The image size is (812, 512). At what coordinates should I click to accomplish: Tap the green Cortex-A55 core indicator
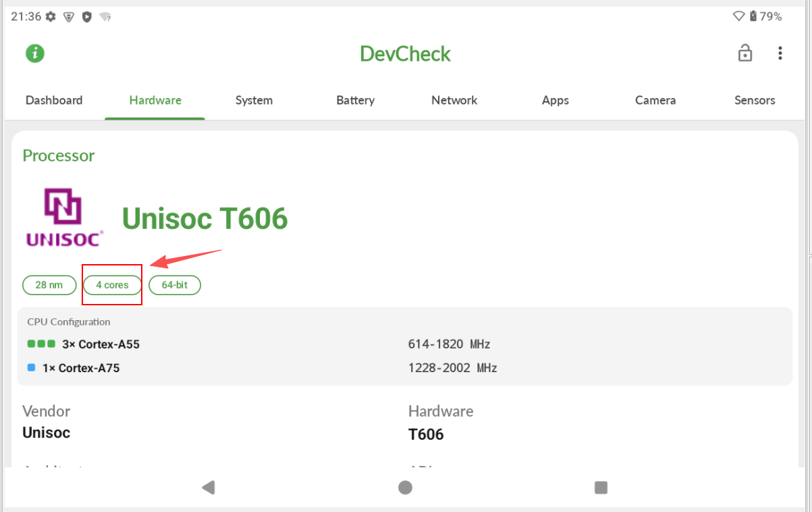[41, 344]
